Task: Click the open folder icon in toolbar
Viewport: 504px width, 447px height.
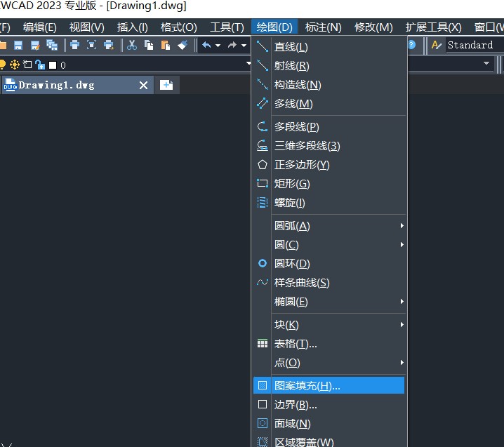Action: coord(3,45)
